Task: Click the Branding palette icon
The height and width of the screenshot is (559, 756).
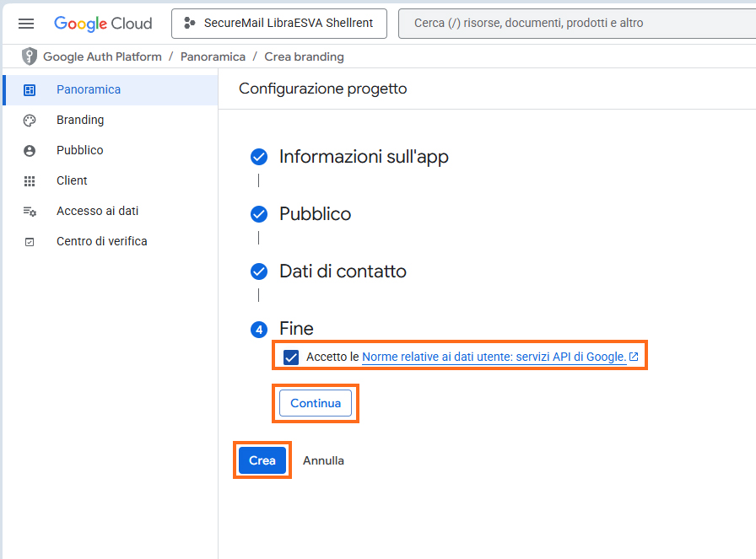Action: coord(30,121)
